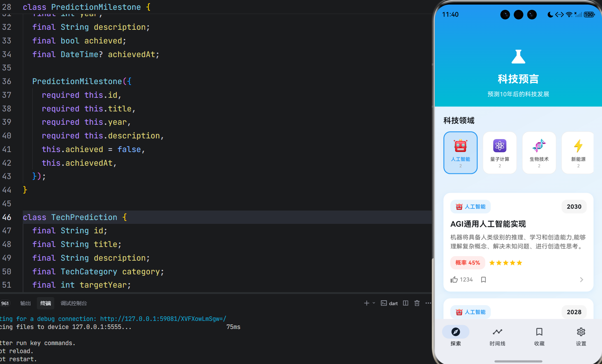Select the 新能源 category card
This screenshot has width=602, height=364.
pos(578,153)
